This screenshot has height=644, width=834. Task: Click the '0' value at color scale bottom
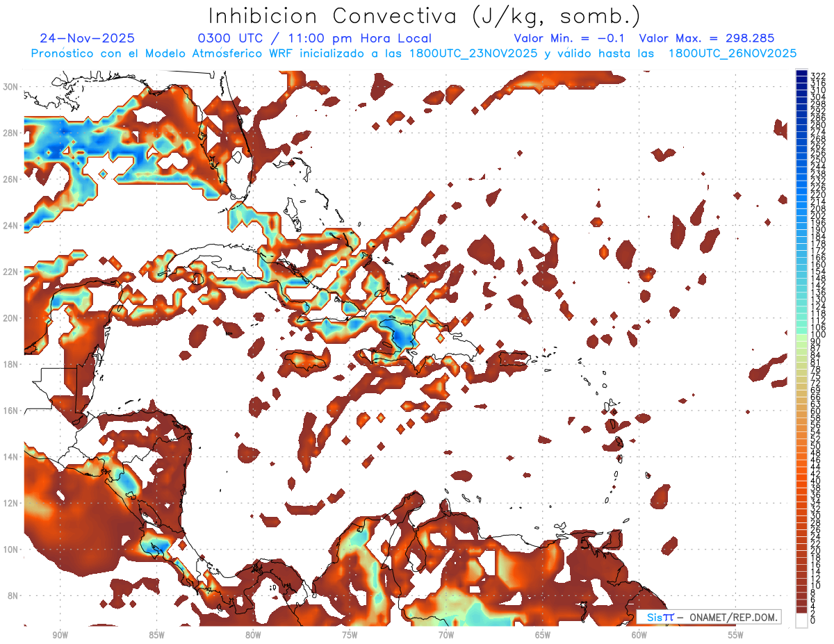tap(813, 620)
